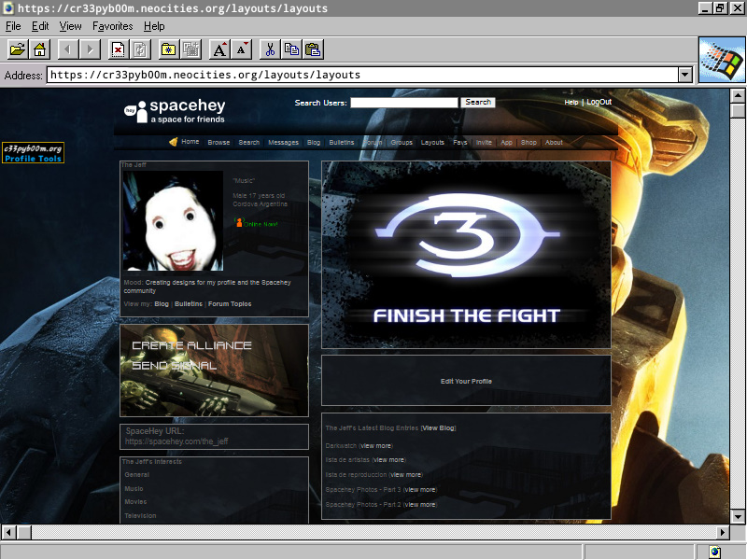The height and width of the screenshot is (560, 747).
Task: Open the View menu
Action: (71, 26)
